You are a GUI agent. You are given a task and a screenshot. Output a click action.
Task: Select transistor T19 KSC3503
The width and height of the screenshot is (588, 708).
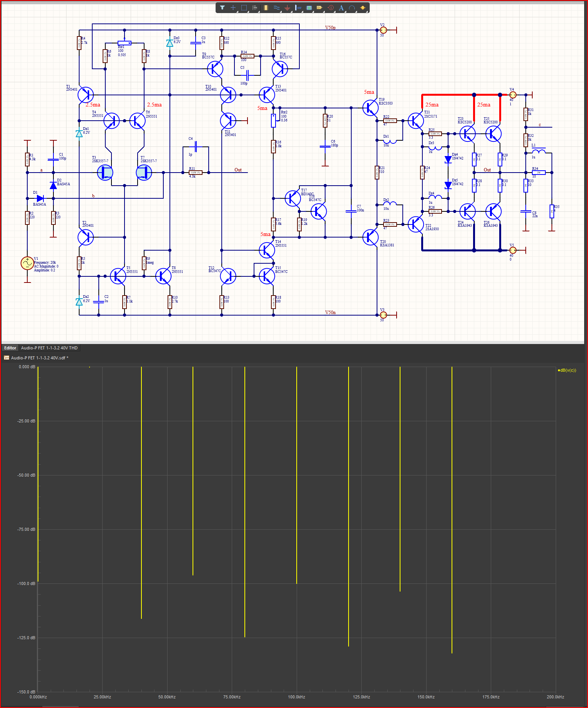pos(370,108)
